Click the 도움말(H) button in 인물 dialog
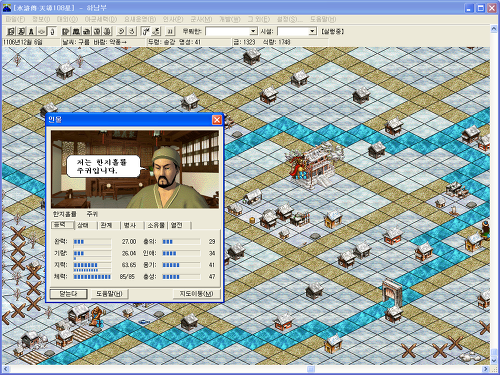 click(x=109, y=294)
